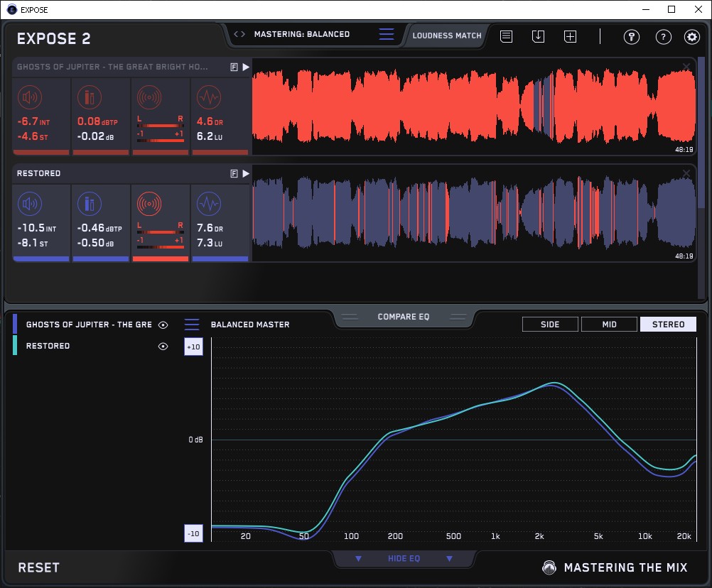The image size is (712, 588).
Task: Switch EQ view to Mid
Action: pos(609,325)
